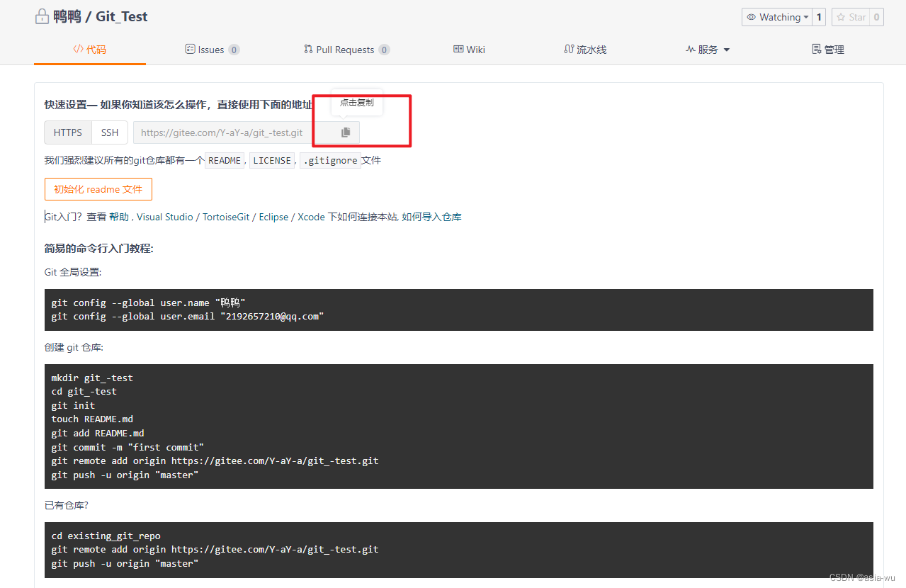The height and width of the screenshot is (588, 906).
Task: Click the README code tag
Action: [225, 160]
